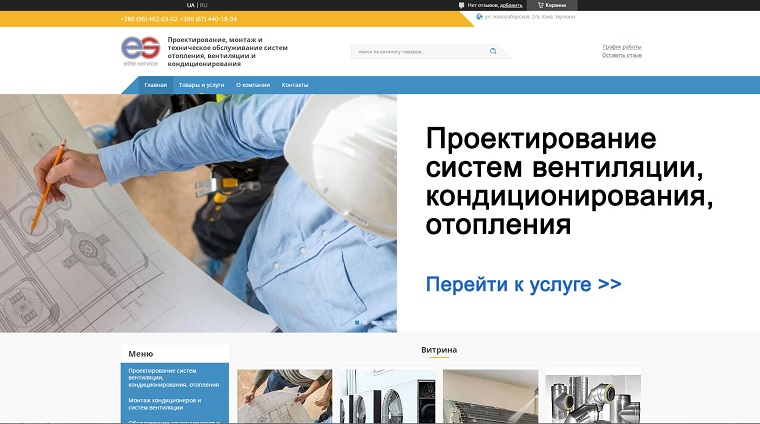Click the добавить review link
Image resolution: width=760 pixels, height=424 pixels.
click(x=511, y=5)
